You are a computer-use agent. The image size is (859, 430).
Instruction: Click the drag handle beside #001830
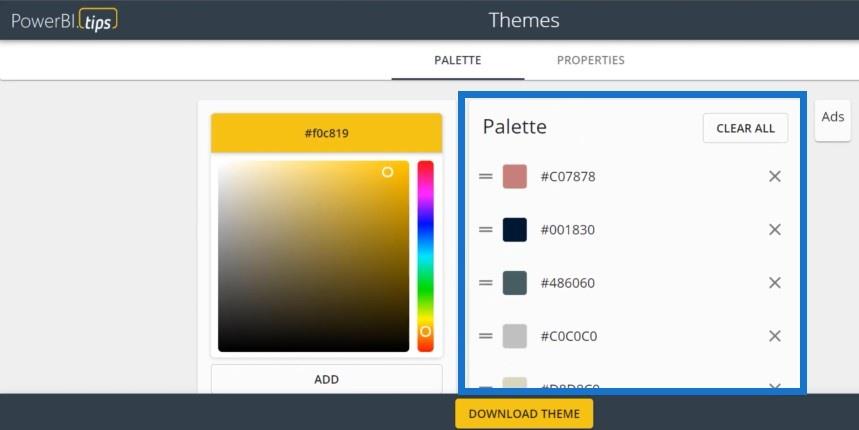(486, 230)
